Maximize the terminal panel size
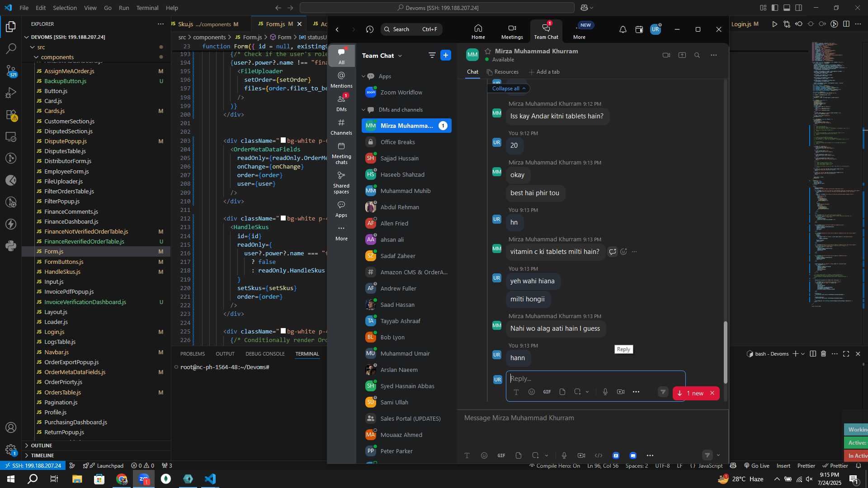868x488 pixels. pyautogui.click(x=846, y=354)
